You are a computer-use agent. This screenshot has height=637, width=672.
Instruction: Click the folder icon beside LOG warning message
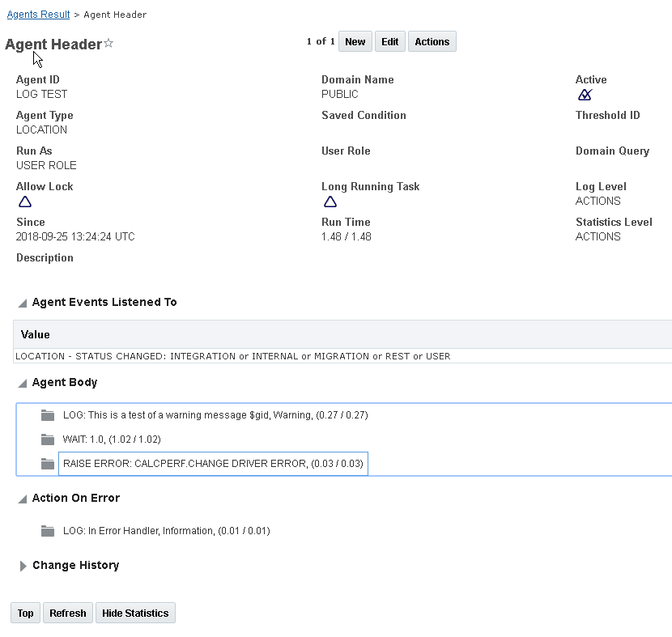tap(48, 415)
